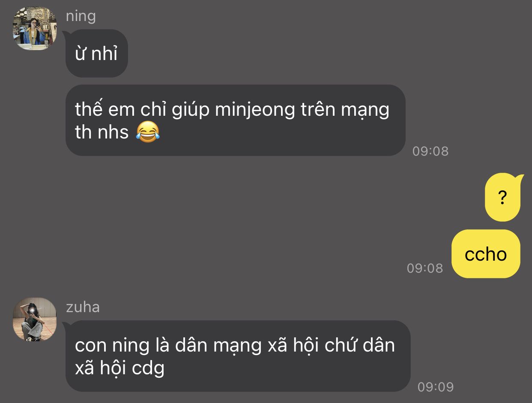Click the word "minjeong" in ning's message

255,110
